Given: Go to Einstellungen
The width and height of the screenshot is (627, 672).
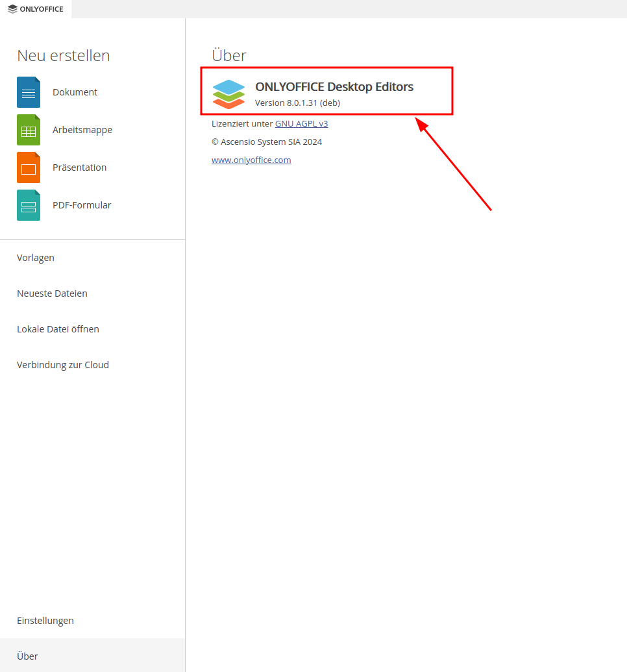Looking at the screenshot, I should [93, 621].
